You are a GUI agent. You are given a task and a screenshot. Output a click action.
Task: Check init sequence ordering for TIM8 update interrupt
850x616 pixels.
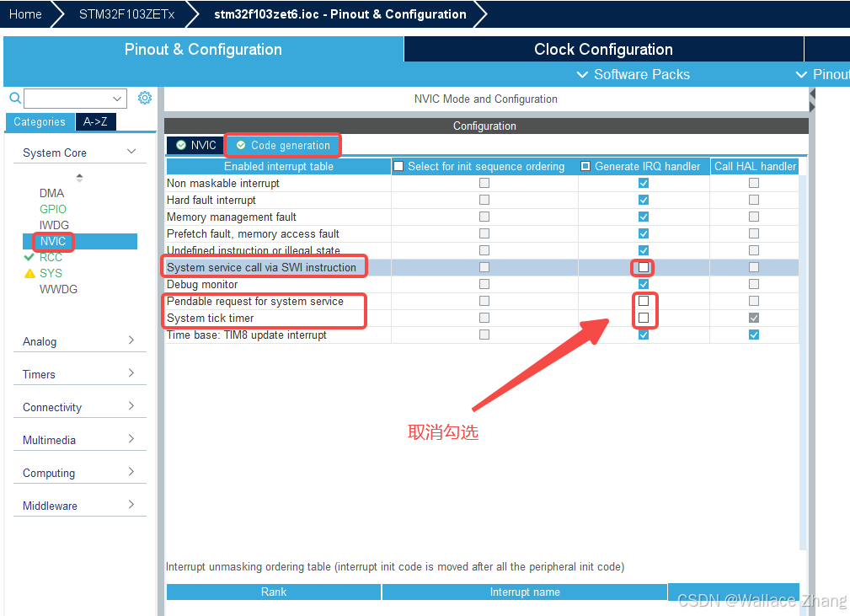(484, 335)
